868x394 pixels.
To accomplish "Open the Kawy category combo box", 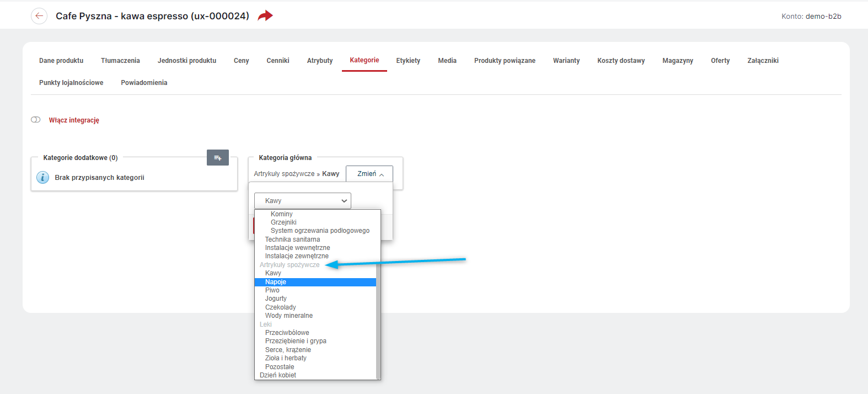I will tap(302, 201).
